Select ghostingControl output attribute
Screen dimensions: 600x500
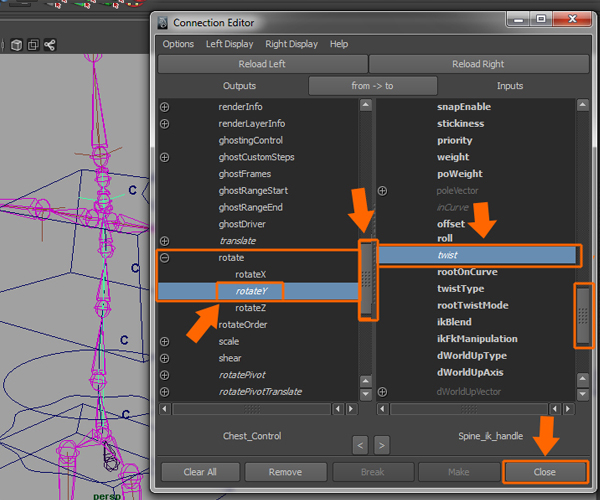[251, 141]
